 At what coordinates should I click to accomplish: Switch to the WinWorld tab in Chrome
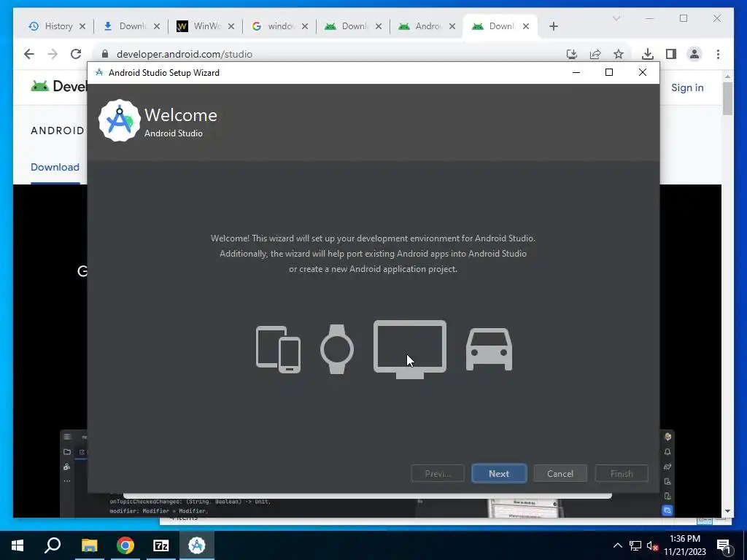tap(200, 26)
